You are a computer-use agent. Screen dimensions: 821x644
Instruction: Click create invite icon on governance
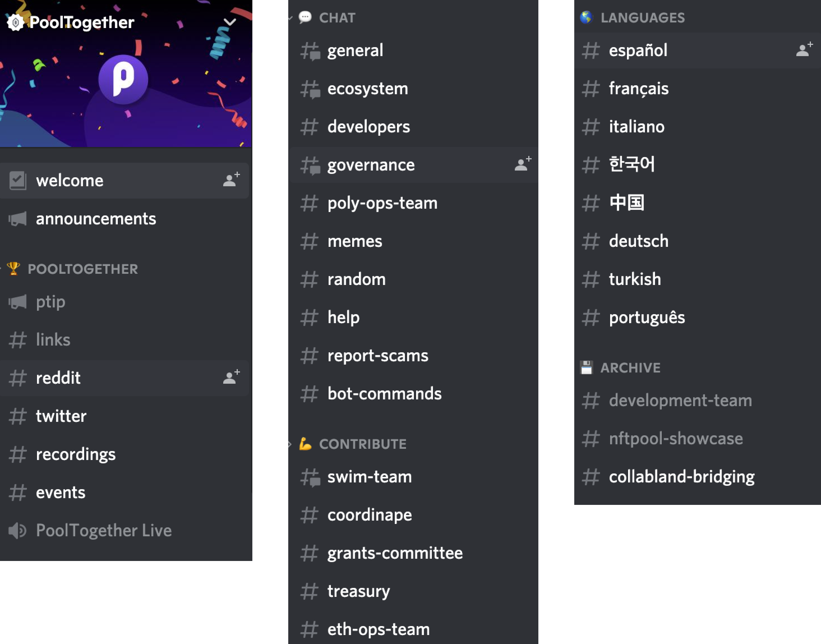(523, 164)
